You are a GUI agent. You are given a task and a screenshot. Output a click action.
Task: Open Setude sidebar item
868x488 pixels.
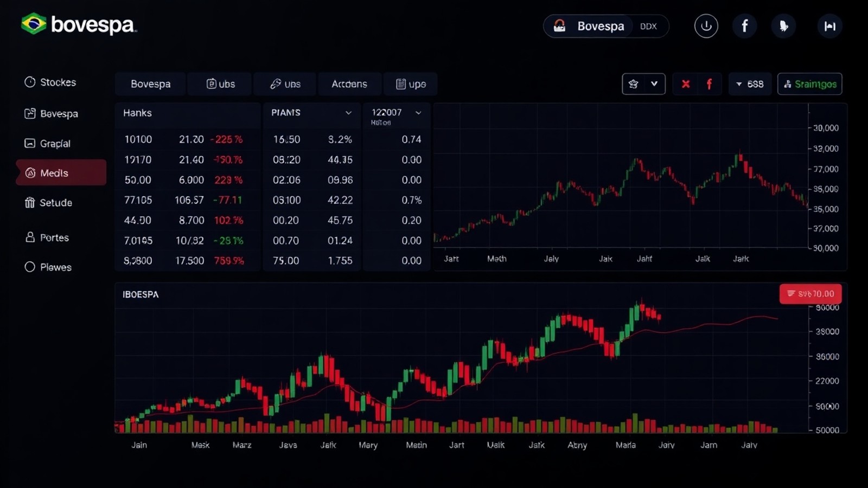48,202
